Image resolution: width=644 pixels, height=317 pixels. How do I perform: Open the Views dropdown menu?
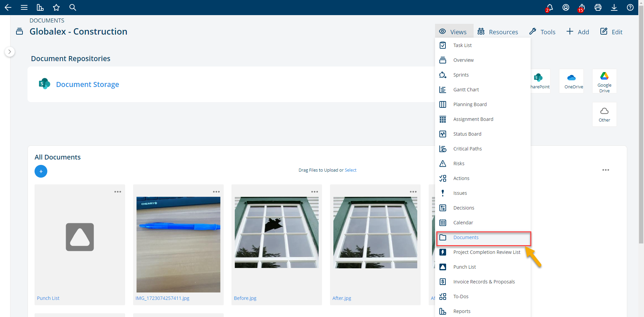click(454, 32)
